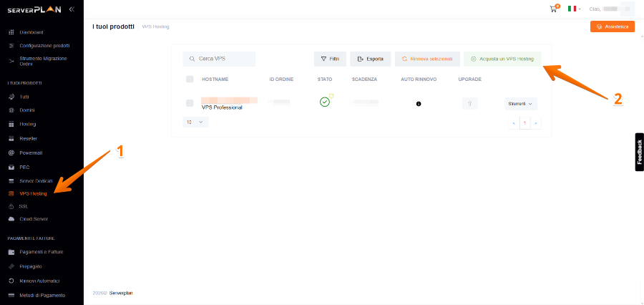
Task: Open the Italian flag language dropdown
Action: coord(574,9)
